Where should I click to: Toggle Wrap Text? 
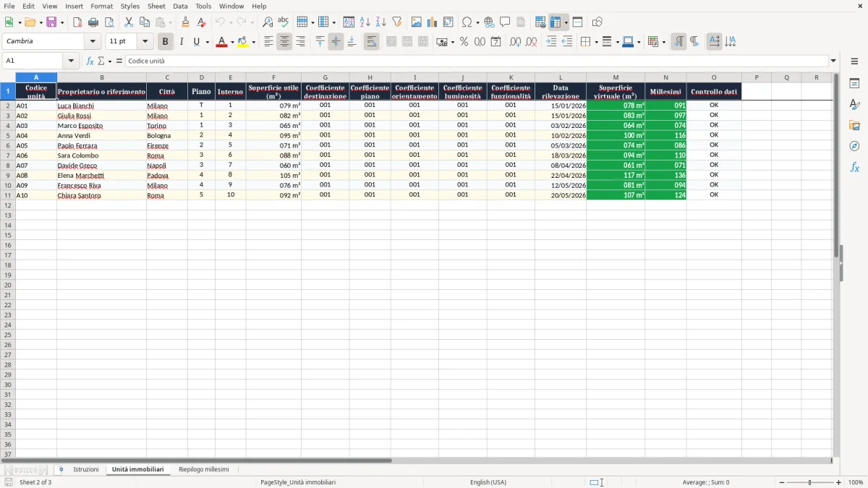pyautogui.click(x=371, y=42)
